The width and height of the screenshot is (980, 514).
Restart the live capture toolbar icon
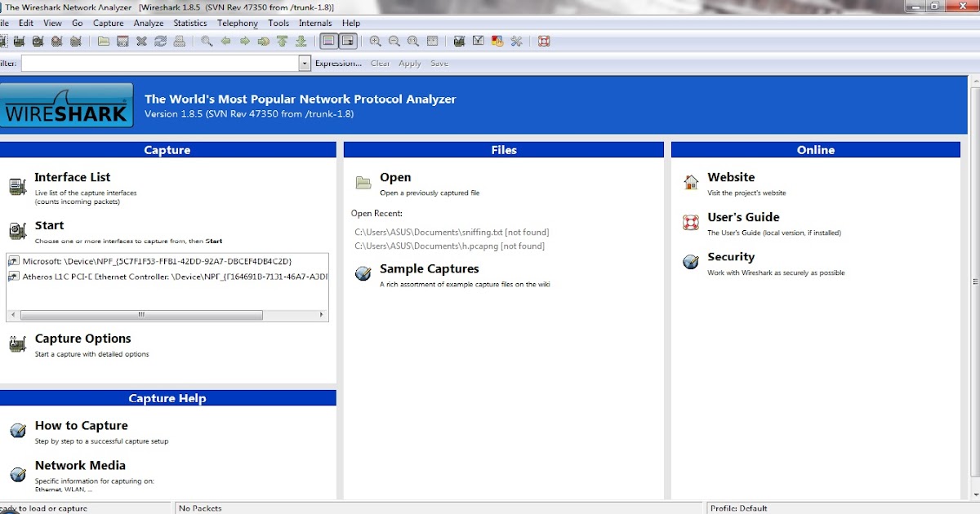point(75,41)
